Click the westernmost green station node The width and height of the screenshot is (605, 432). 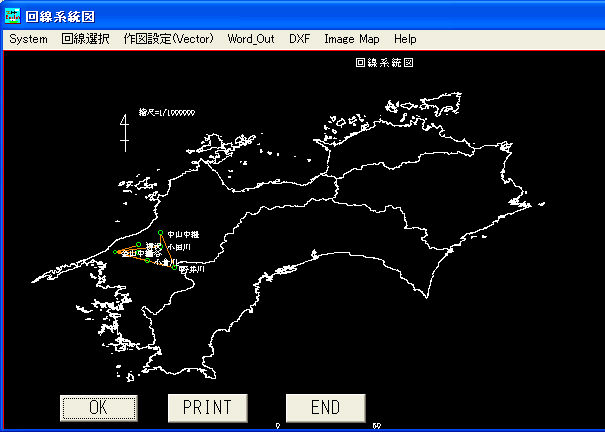point(114,253)
